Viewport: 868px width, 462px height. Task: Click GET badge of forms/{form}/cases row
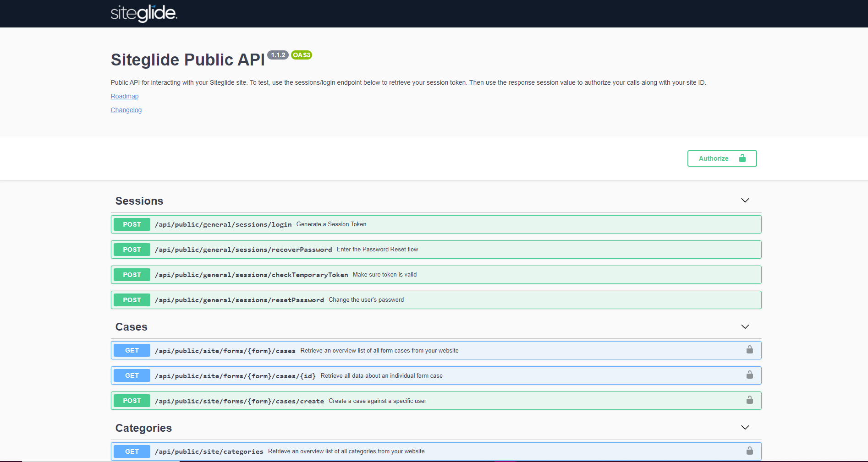[132, 350]
